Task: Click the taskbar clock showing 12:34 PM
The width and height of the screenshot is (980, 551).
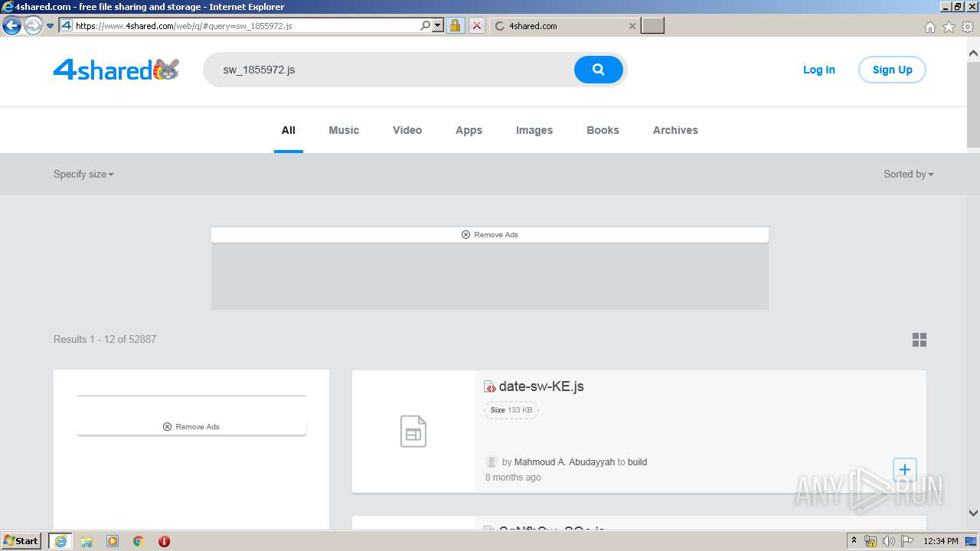Action: click(941, 541)
